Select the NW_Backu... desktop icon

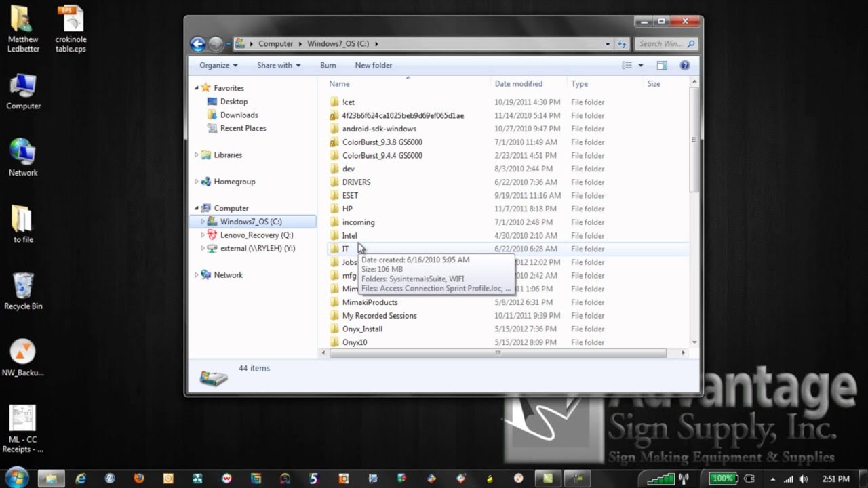(x=23, y=358)
